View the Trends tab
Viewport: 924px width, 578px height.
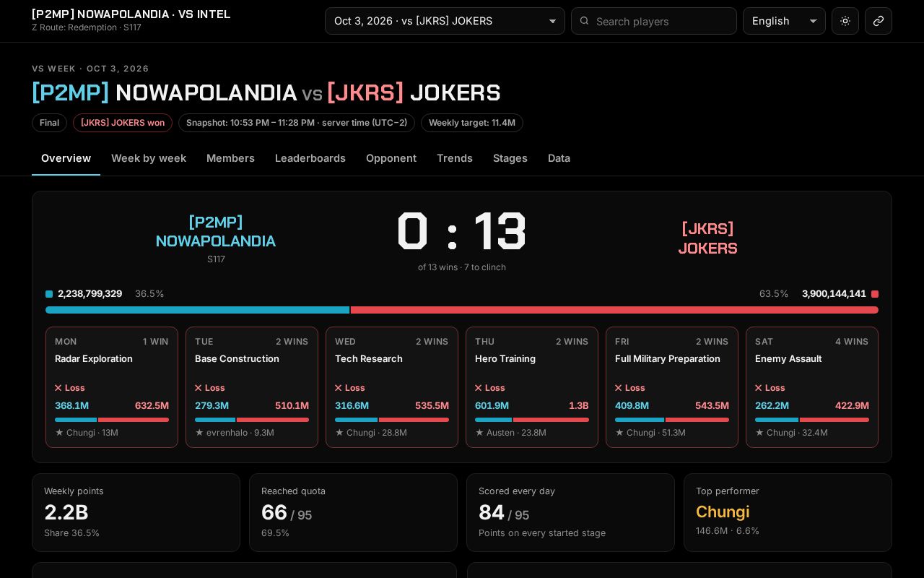point(455,158)
